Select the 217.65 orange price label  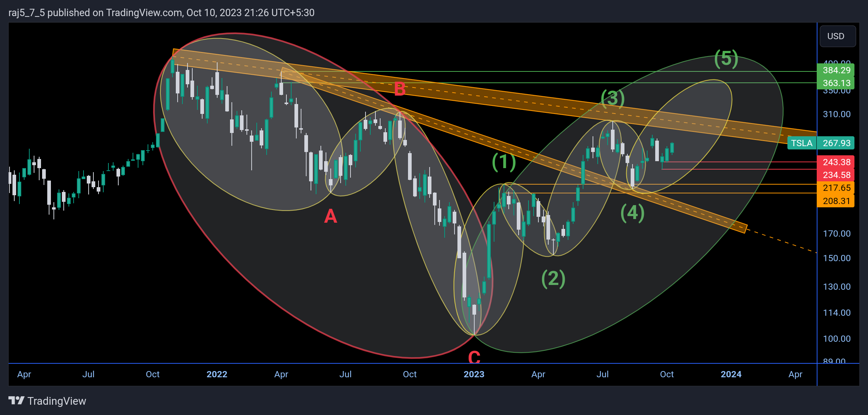(x=836, y=188)
